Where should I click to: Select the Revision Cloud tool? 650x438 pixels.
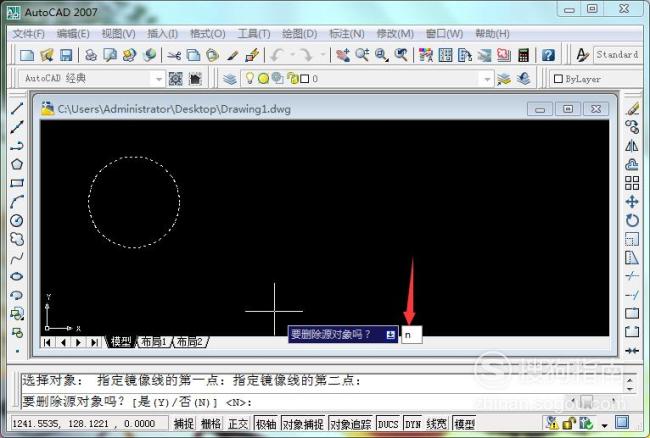click(17, 239)
